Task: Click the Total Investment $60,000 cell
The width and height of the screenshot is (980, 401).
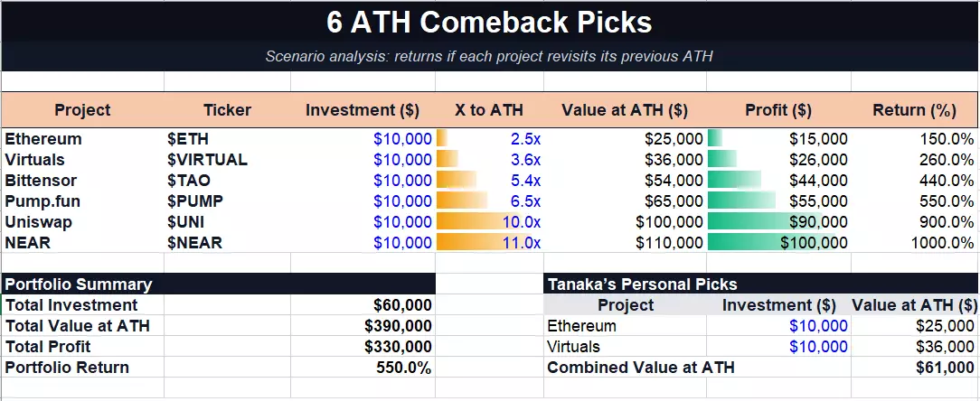Action: pyautogui.click(x=363, y=304)
